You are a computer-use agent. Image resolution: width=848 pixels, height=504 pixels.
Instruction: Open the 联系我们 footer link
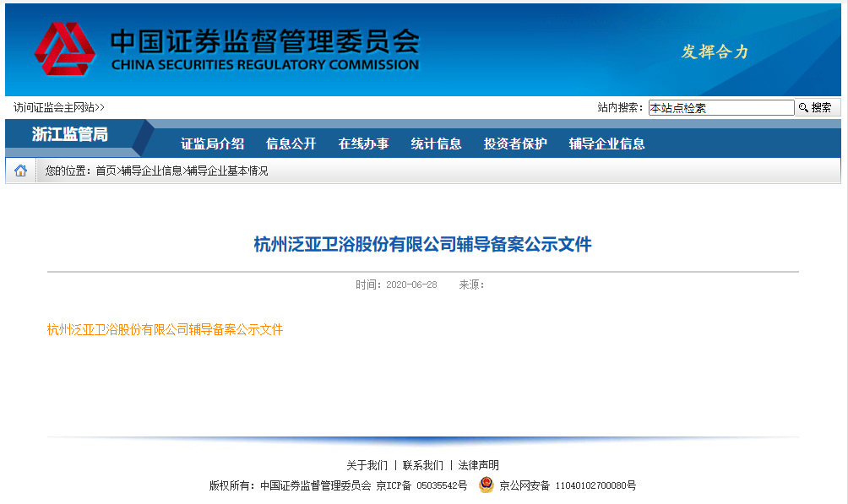pos(423,465)
